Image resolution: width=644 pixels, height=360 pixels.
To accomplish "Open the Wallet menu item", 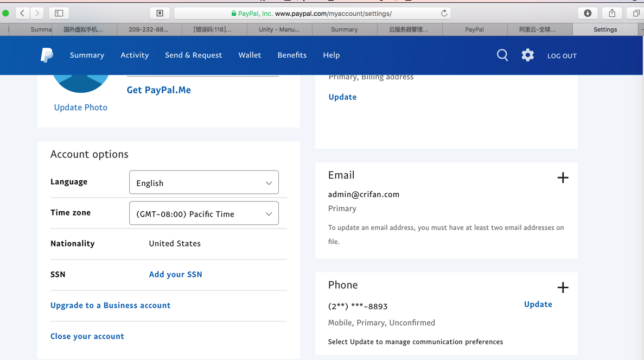I will [x=250, y=55].
